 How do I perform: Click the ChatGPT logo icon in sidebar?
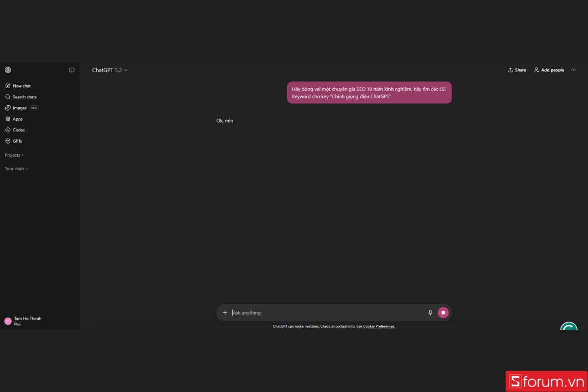8,70
